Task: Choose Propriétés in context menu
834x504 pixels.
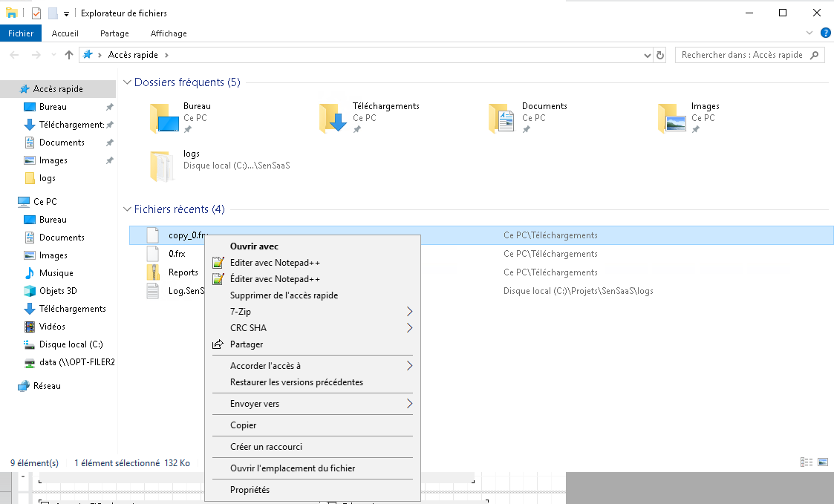Action: tap(250, 490)
